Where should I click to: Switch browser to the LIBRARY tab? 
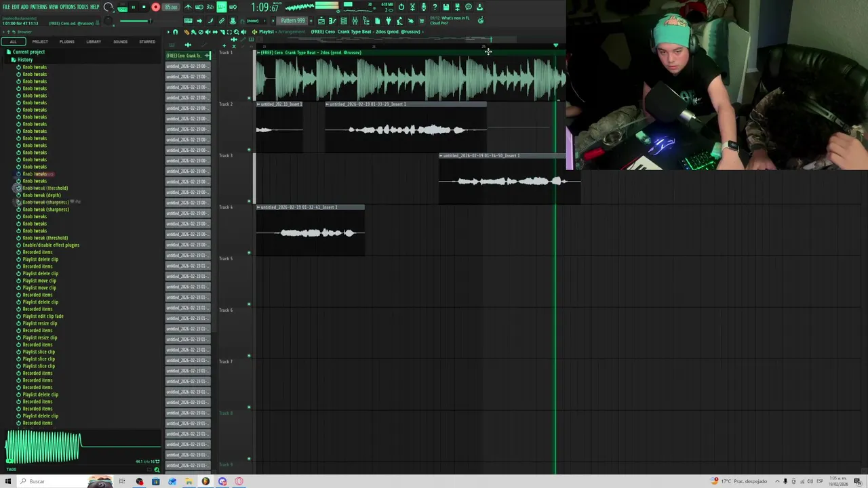pyautogui.click(x=94, y=42)
